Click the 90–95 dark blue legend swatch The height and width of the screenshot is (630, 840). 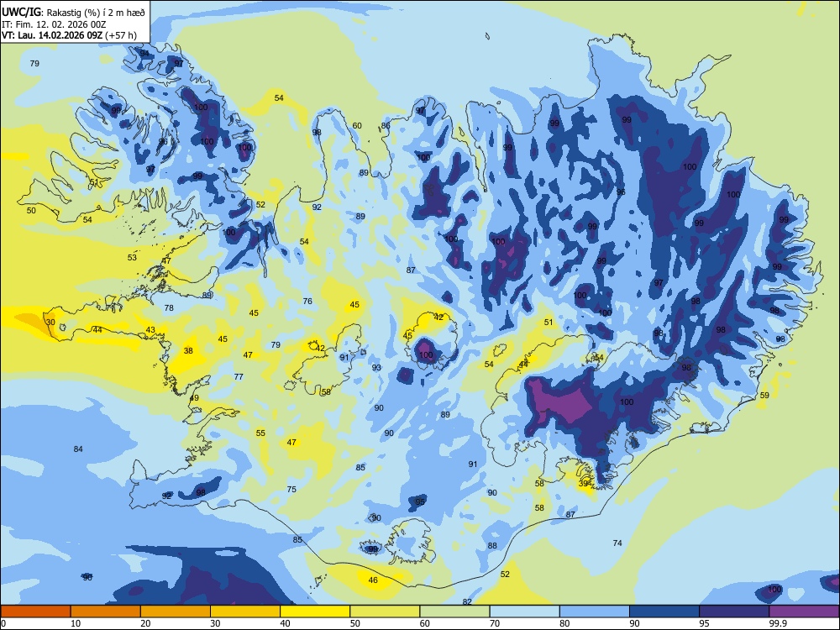click(x=664, y=612)
